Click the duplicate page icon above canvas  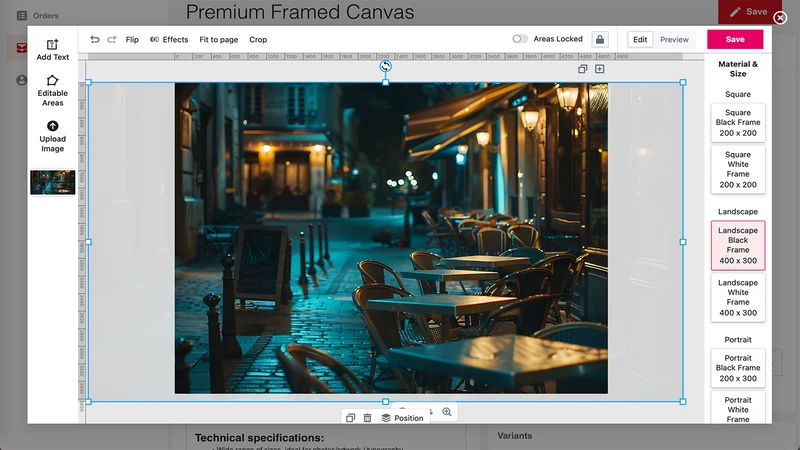582,69
